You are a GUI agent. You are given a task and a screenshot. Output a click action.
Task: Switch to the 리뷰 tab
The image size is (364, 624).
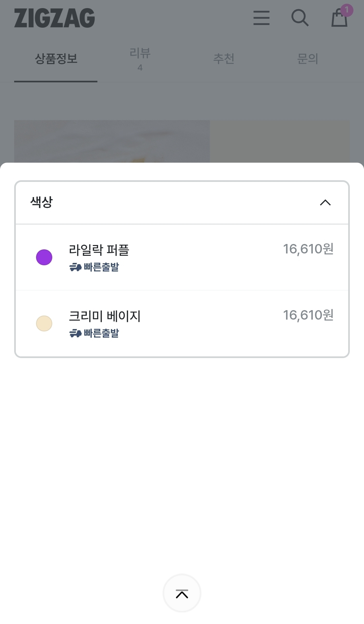(x=140, y=58)
